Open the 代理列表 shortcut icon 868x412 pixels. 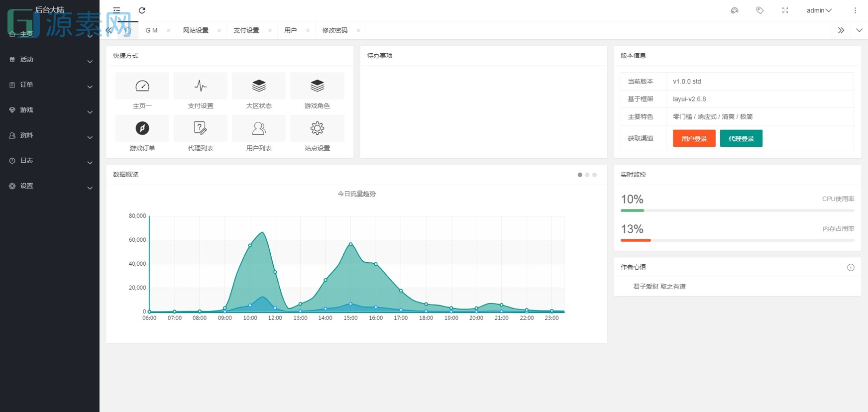201,128
